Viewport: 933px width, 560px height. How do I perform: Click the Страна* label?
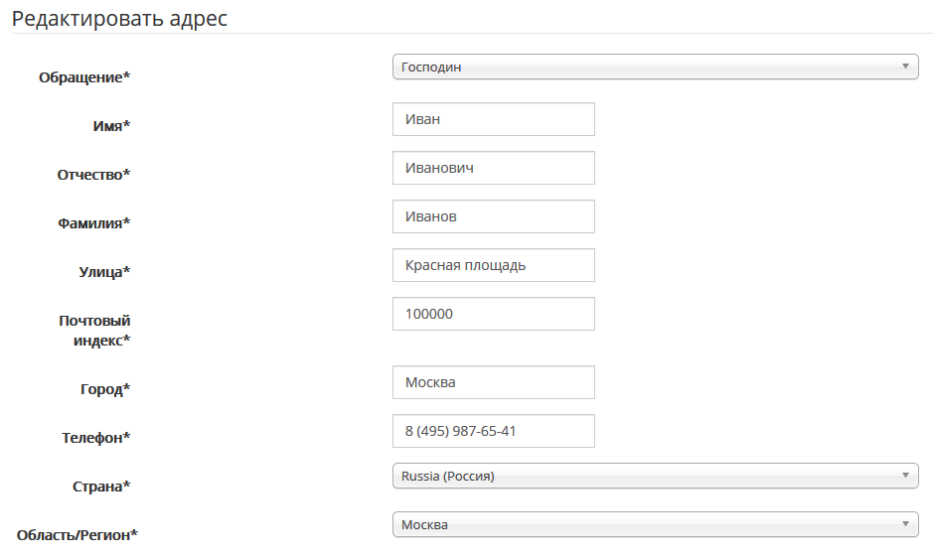click(101, 487)
